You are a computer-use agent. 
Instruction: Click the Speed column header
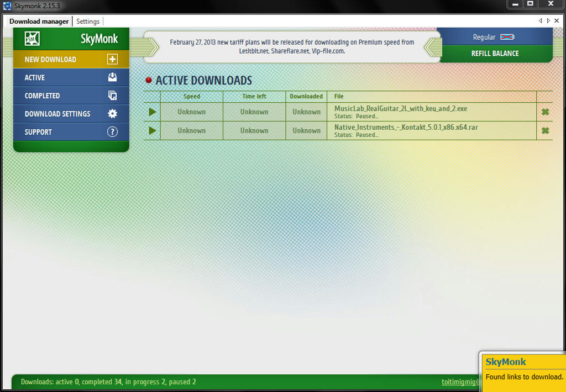pos(192,96)
